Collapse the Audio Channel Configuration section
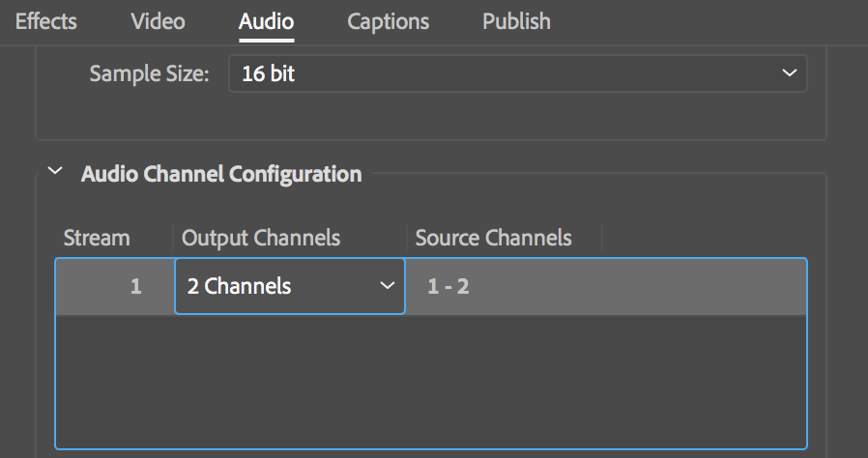868x458 pixels. (57, 174)
